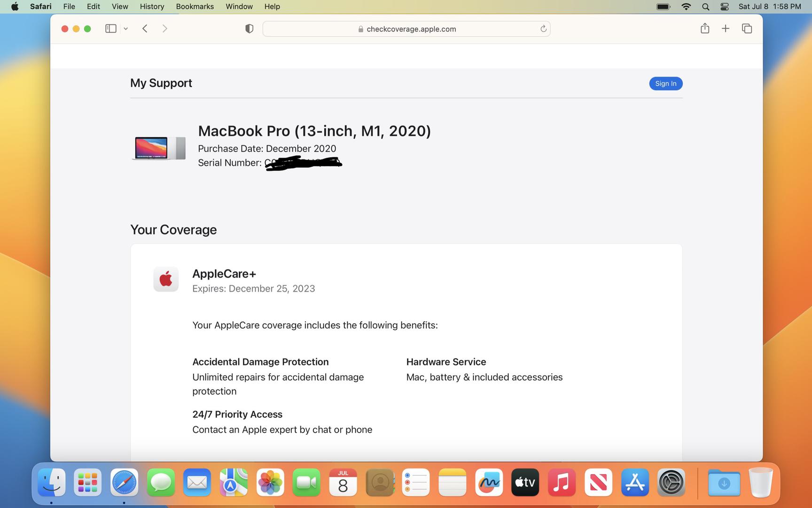812x508 pixels.
Task: Open the Apple menu
Action: point(15,7)
